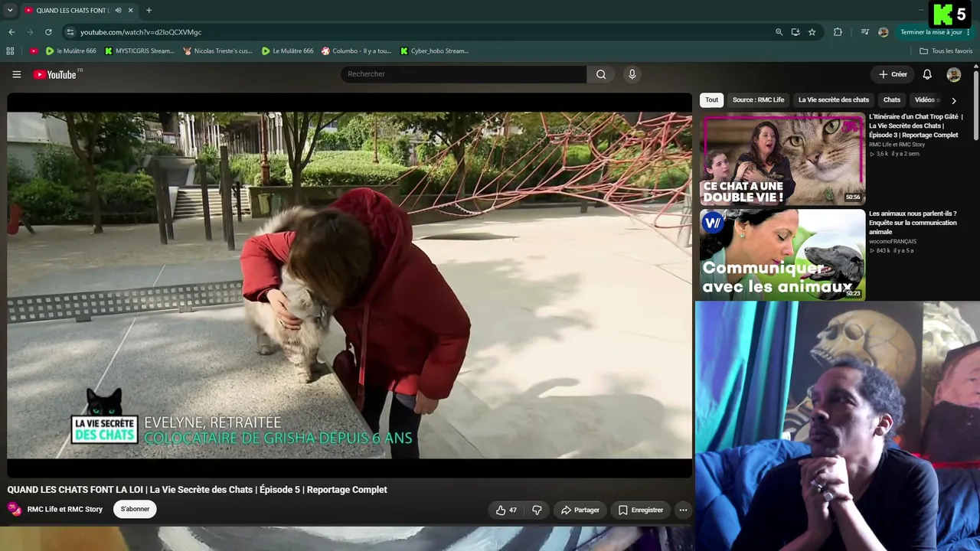This screenshot has width=980, height=551.
Task: Go back with the browser back arrow
Action: point(11,32)
